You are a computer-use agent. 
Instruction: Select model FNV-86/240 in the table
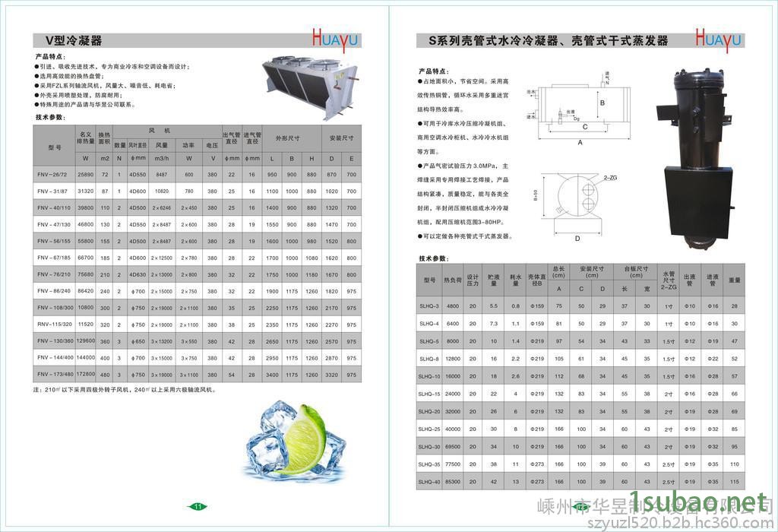coord(54,291)
